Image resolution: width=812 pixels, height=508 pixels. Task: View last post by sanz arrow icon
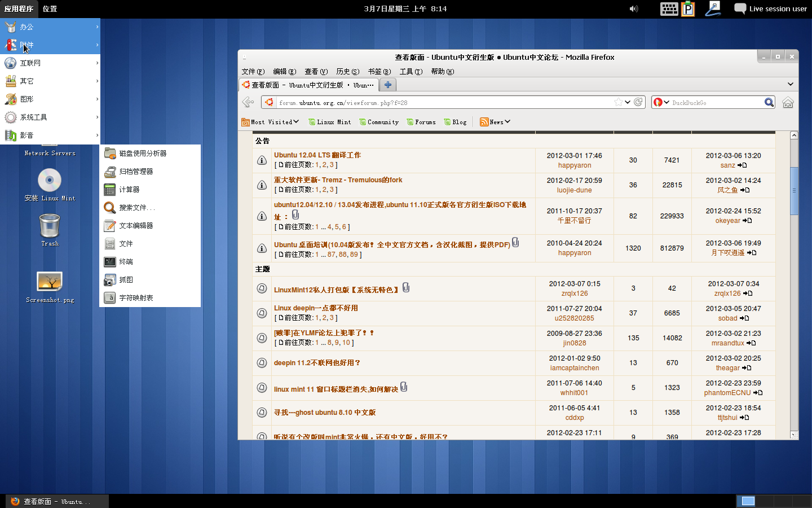click(742, 165)
